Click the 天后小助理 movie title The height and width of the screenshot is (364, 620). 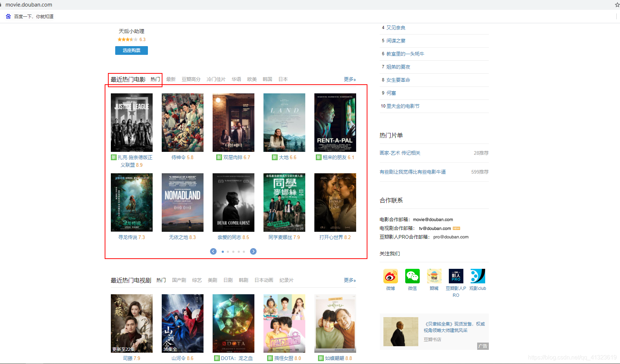tap(132, 31)
